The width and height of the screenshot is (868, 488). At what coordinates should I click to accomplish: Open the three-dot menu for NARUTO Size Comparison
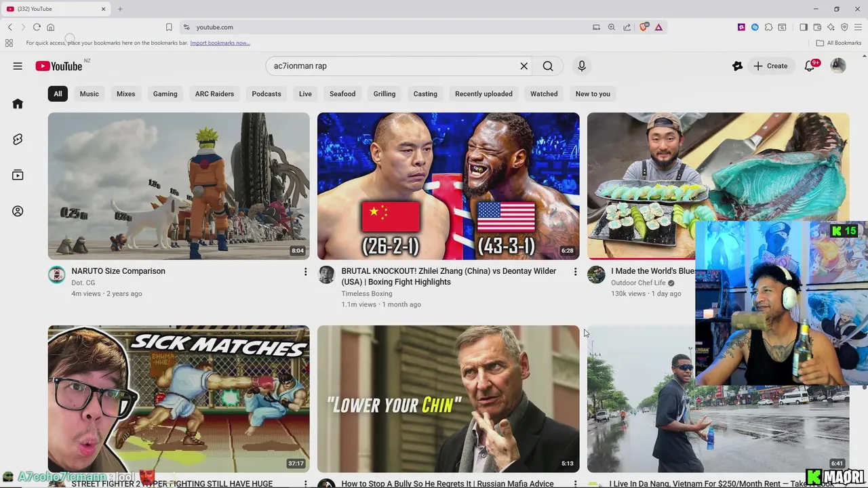(x=305, y=272)
